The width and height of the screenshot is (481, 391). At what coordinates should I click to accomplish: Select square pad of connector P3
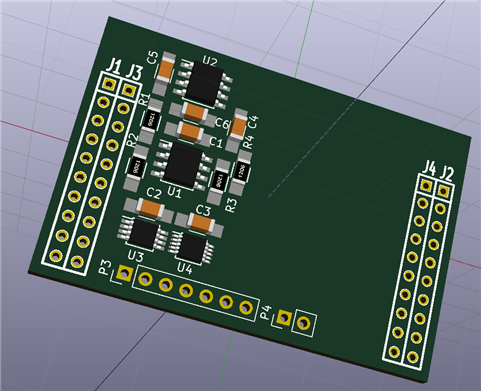[x=124, y=274]
